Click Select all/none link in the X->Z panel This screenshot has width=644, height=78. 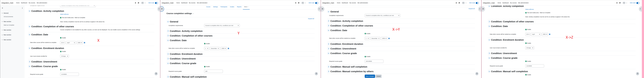(x=529, y=9)
